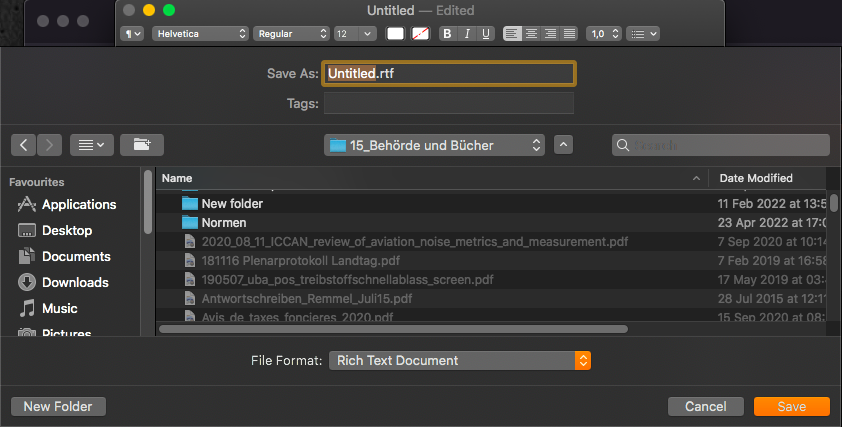
Task: Click the text background color swatch
Action: point(420,34)
